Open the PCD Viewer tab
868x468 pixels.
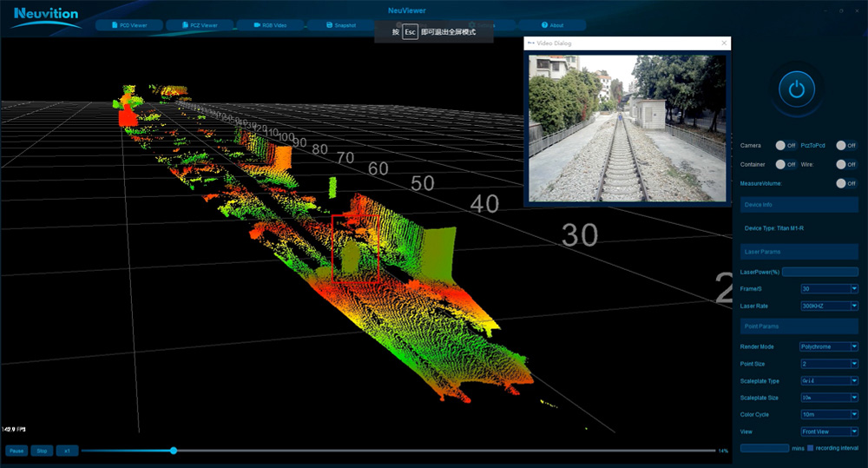tap(129, 25)
